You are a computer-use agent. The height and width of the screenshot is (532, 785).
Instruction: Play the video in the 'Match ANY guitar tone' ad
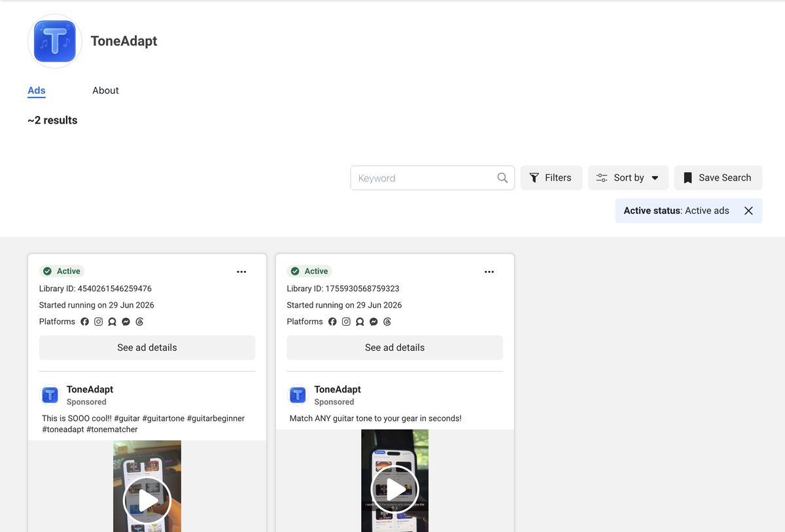[x=394, y=489]
